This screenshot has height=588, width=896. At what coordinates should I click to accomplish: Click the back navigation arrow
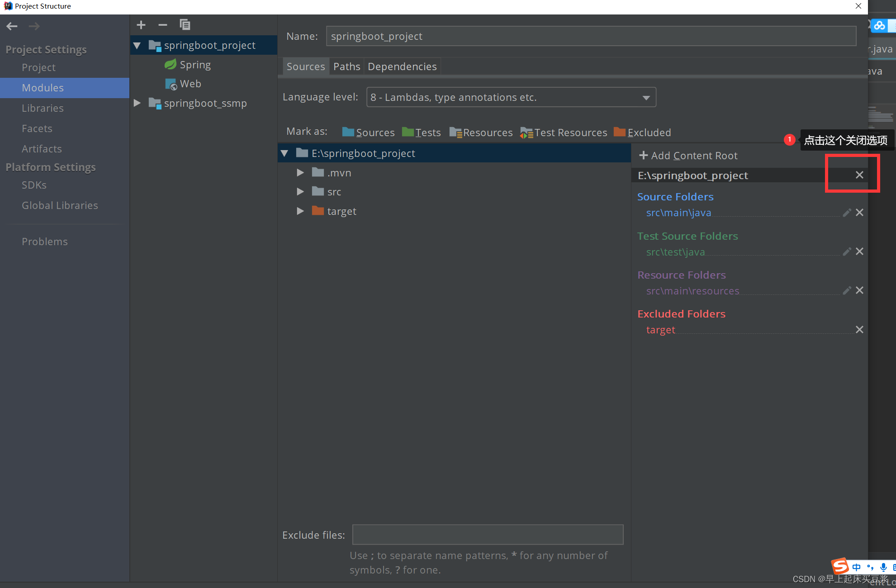(x=12, y=26)
